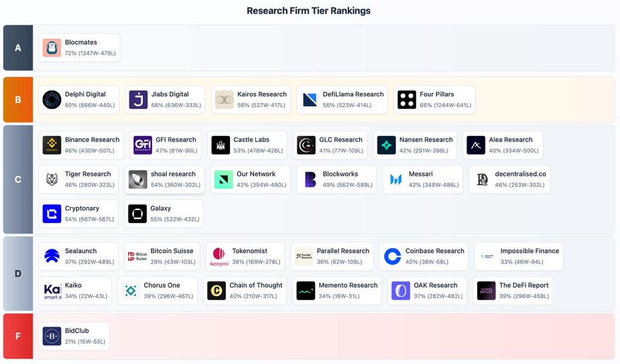Click the Impossible Finance firm name
This screenshot has height=364, width=620.
click(530, 251)
